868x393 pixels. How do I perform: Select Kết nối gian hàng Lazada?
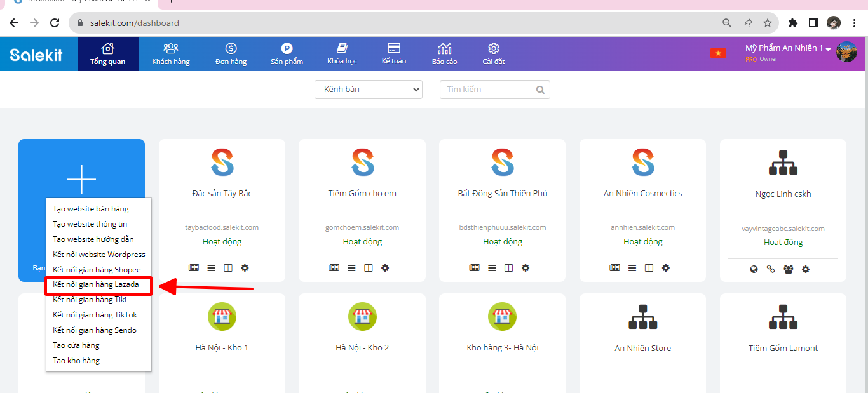click(x=96, y=284)
